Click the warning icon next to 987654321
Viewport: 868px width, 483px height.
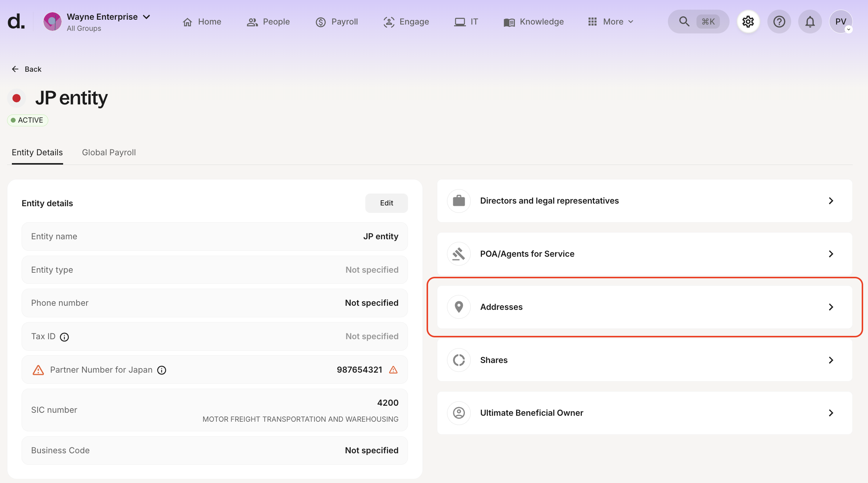tap(393, 370)
